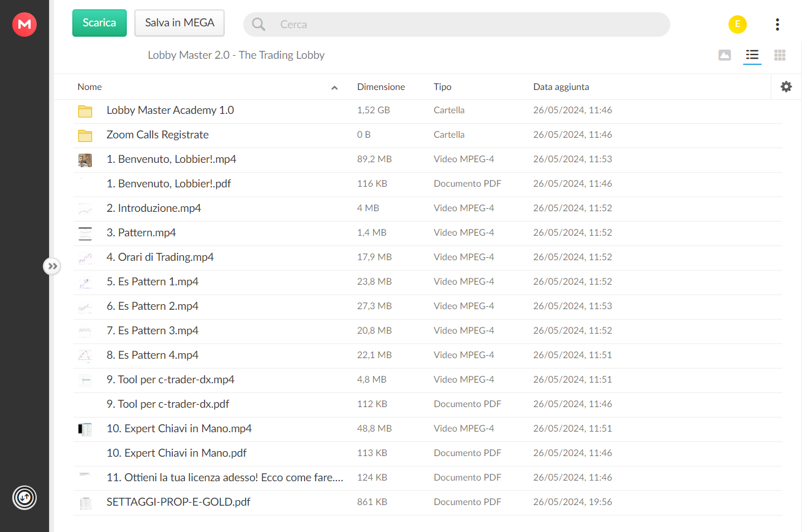Screen dimensions: 802x532
Task: Select 6. Es Pattern 2.mp4 file name
Action: pos(153,306)
